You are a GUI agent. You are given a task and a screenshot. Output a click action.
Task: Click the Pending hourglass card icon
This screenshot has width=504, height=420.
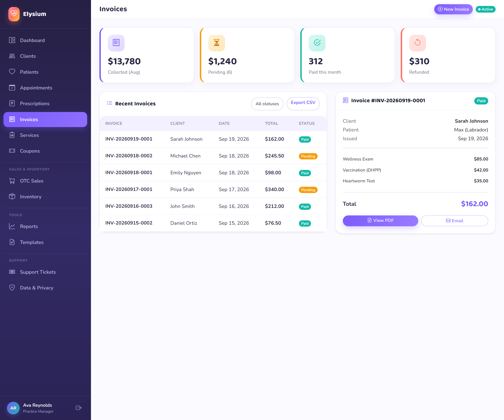click(216, 43)
